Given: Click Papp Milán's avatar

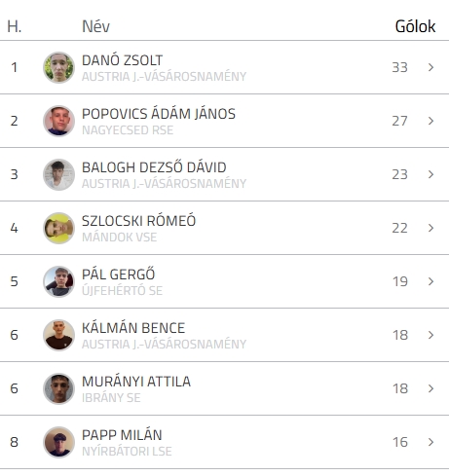Looking at the screenshot, I should [58, 442].
